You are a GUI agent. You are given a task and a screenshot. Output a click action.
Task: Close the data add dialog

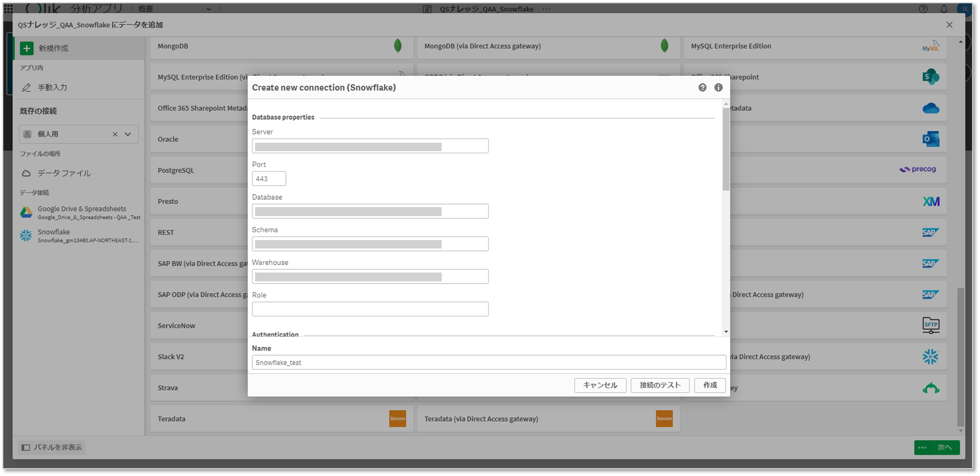point(949,25)
